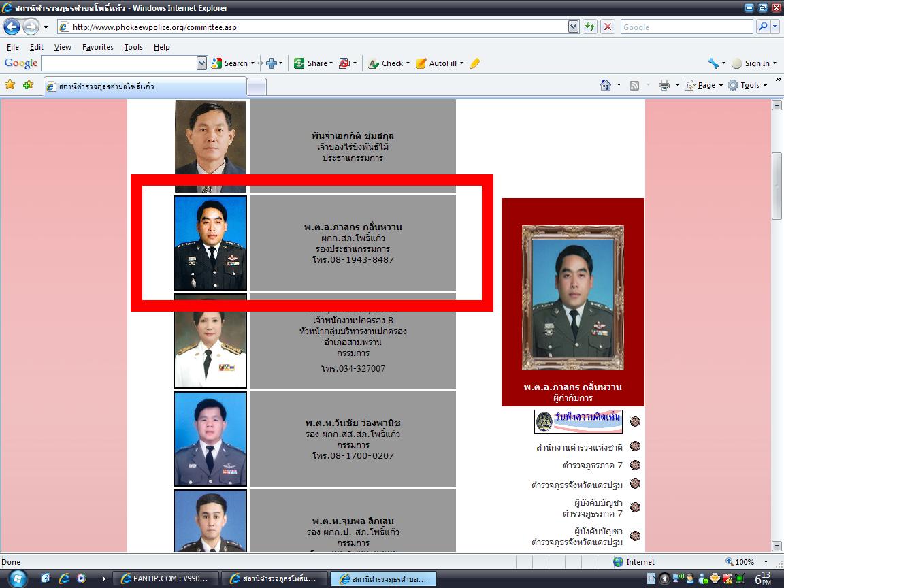The height and width of the screenshot is (588, 899).
Task: Open the recent pages dropdown beside Forward button
Action: point(46,27)
